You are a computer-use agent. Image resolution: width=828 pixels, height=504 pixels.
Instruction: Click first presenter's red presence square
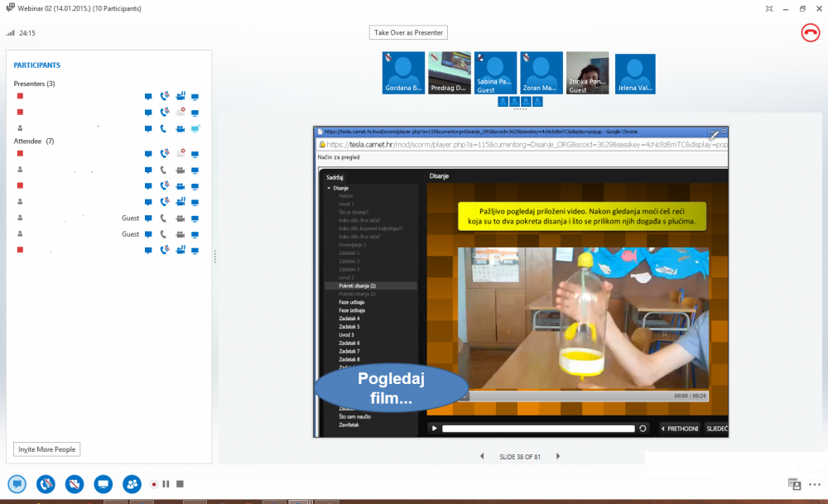[20, 96]
